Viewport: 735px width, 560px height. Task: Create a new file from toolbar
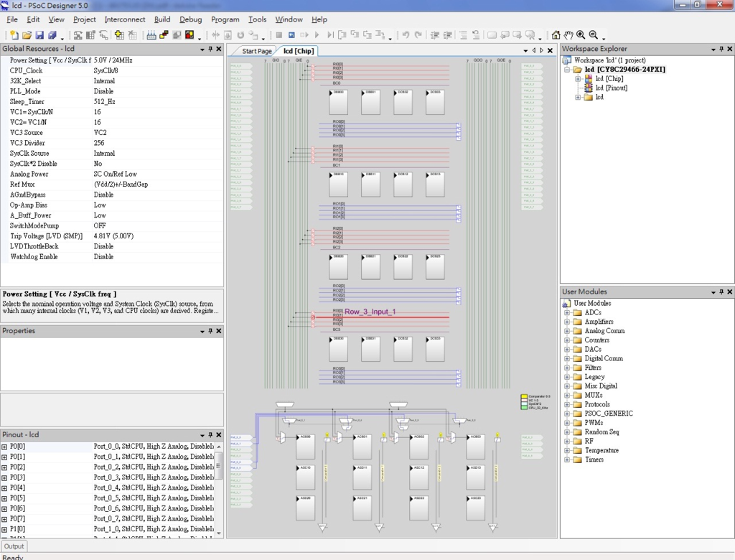click(14, 34)
